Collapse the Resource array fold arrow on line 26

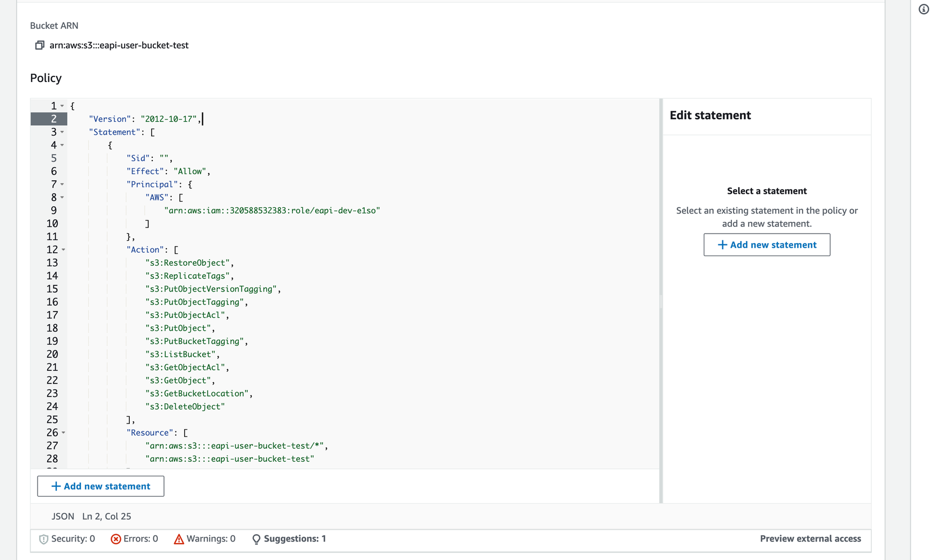click(x=63, y=432)
